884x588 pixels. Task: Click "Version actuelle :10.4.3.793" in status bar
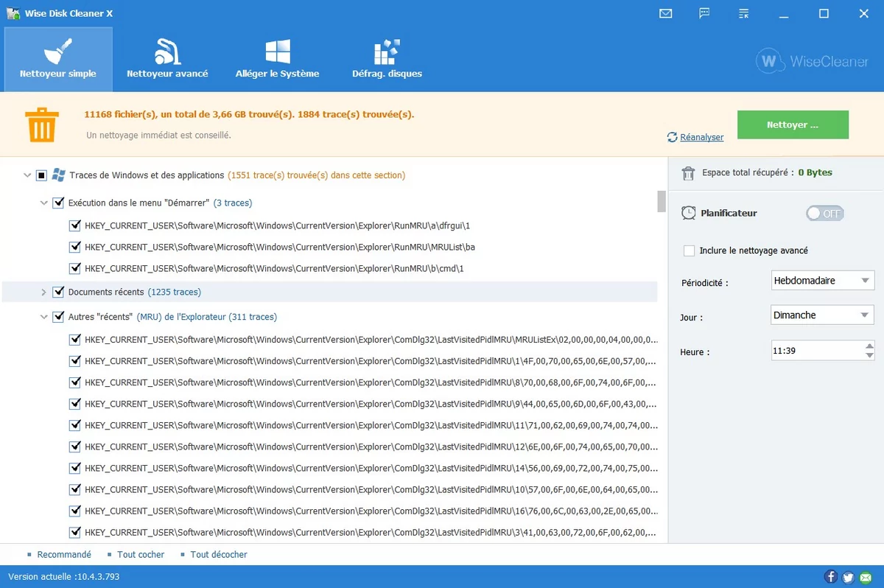click(64, 576)
